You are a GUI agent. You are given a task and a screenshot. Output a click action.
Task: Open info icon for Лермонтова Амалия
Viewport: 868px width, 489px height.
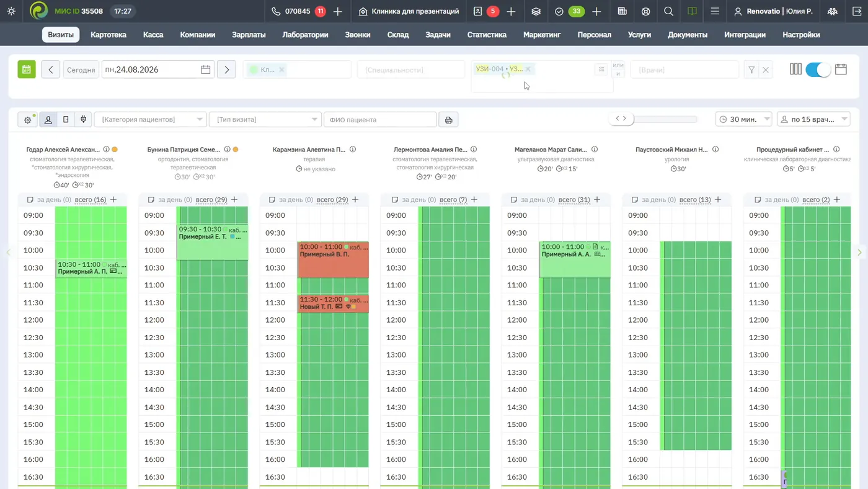pyautogui.click(x=474, y=150)
